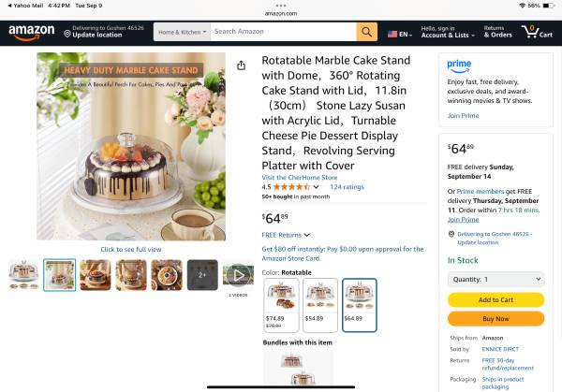Open the Home & Kitchen category dropdown
The height and width of the screenshot is (392, 562).
coord(182,32)
